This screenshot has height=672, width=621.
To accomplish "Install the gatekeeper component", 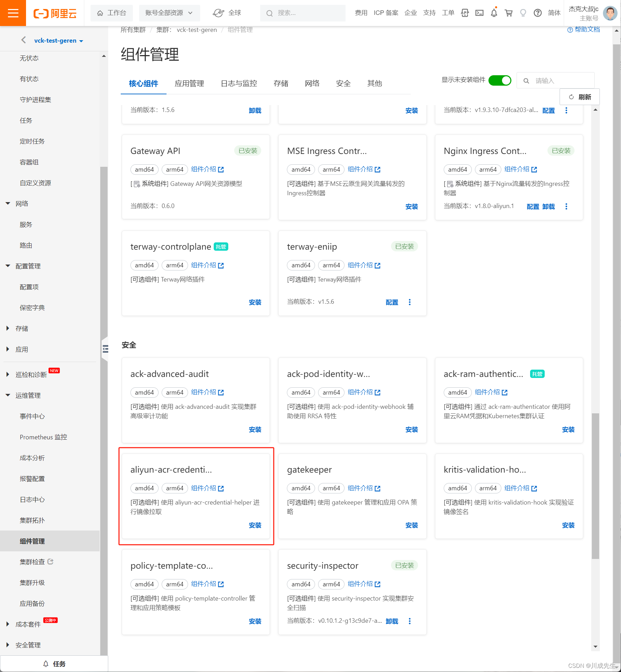I will 411,525.
